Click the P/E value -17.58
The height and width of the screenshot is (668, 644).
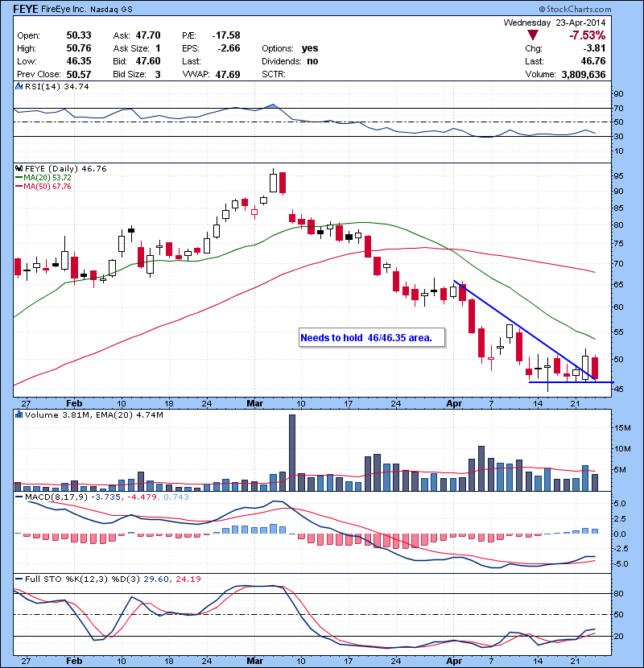tap(226, 35)
